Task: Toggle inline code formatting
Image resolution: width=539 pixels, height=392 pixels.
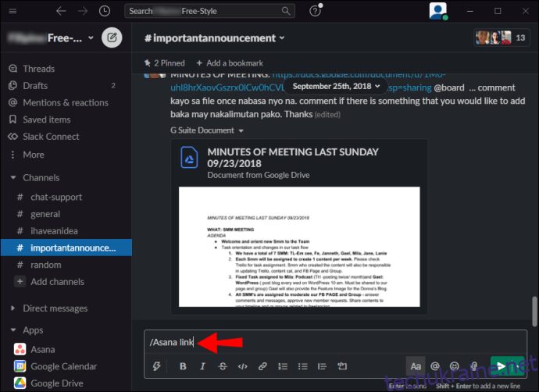Action: click(242, 366)
